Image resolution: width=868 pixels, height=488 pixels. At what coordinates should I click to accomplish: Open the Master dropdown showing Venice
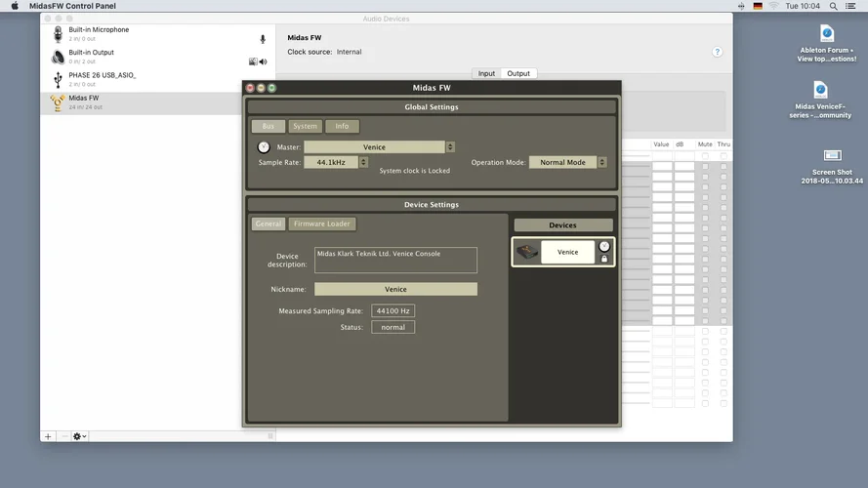click(x=374, y=147)
